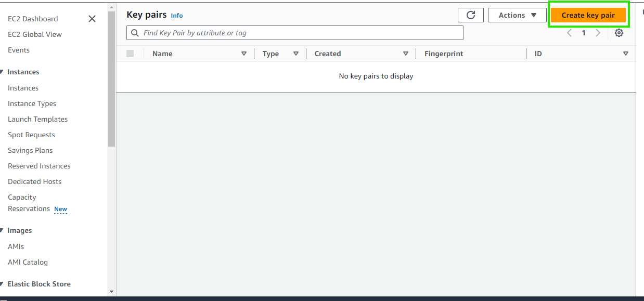The image size is (644, 301).
Task: Open Launch Templates in sidebar
Action: [x=37, y=119]
